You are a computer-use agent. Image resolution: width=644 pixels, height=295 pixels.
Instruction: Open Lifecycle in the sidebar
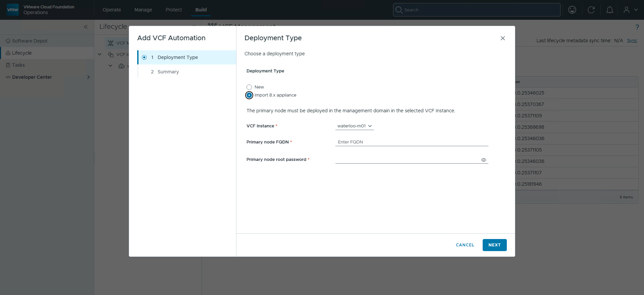[x=47, y=53]
